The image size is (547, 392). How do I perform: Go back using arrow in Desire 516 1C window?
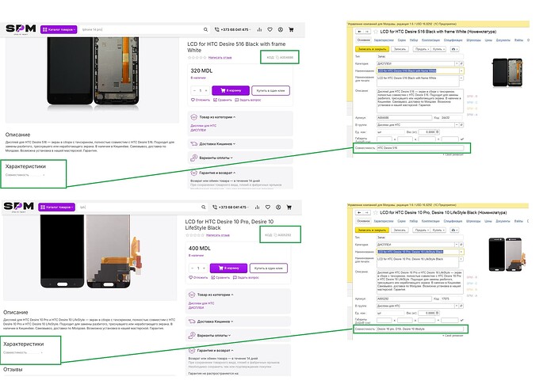click(x=359, y=32)
